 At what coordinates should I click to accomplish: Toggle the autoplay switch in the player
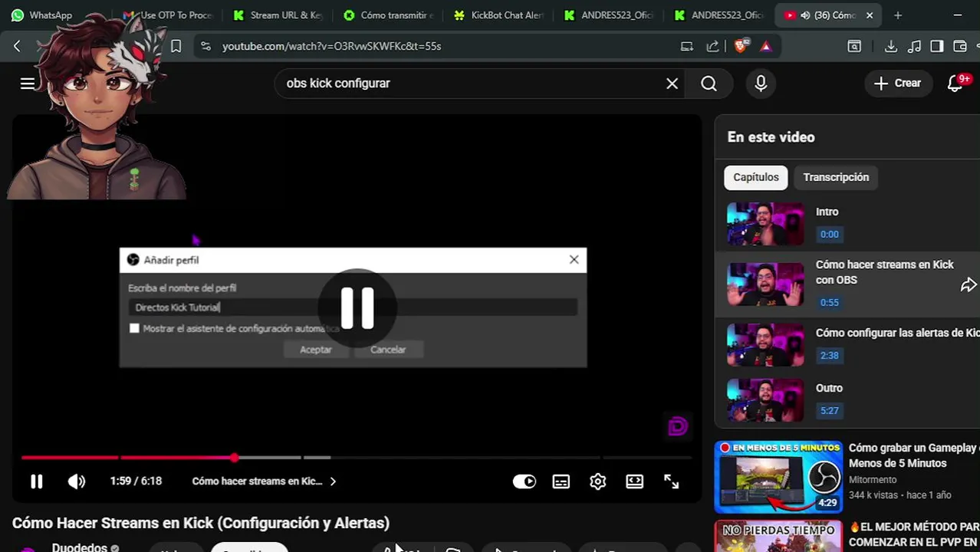coord(525,481)
